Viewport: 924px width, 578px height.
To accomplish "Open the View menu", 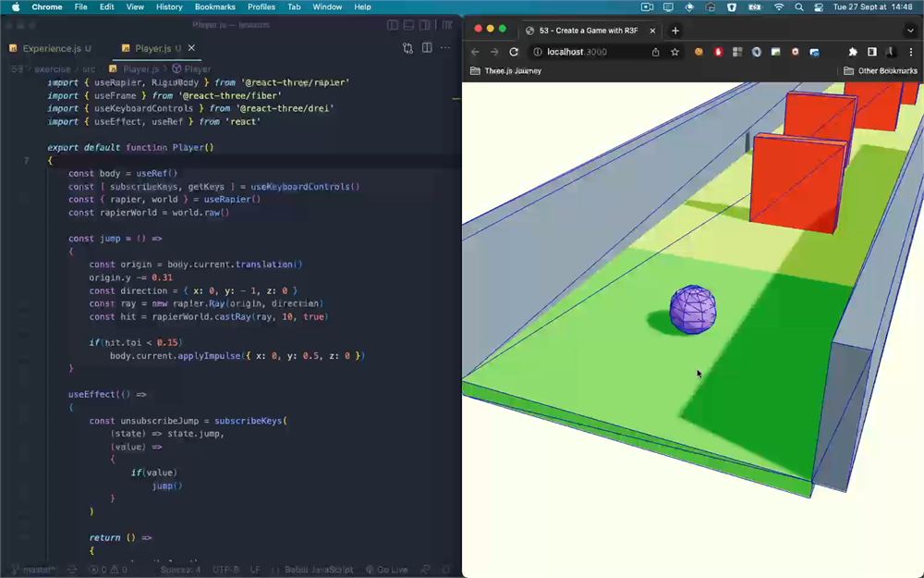I will (135, 7).
